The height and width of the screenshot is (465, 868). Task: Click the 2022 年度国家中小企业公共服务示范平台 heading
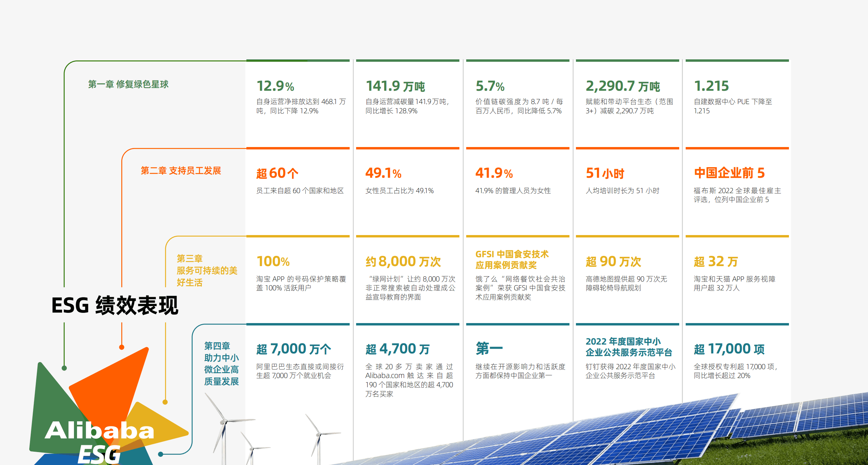[629, 347]
